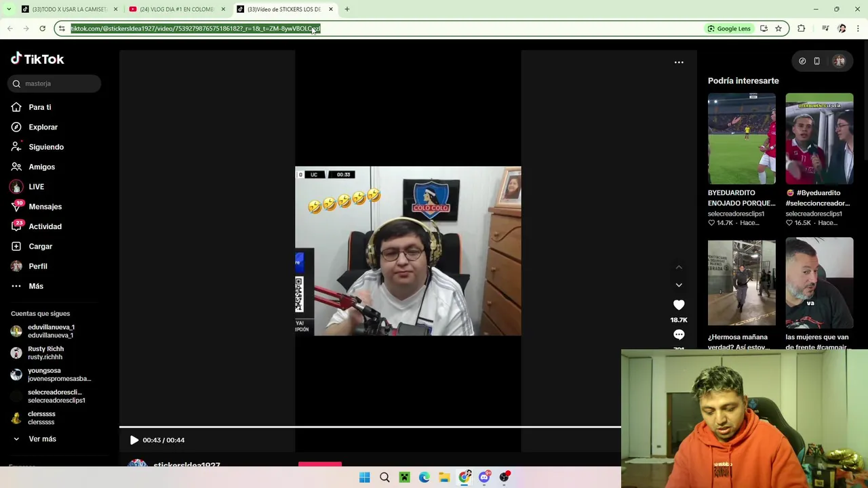Viewport: 868px width, 488px height.
Task: Open the Windows Start menu
Action: (365, 477)
